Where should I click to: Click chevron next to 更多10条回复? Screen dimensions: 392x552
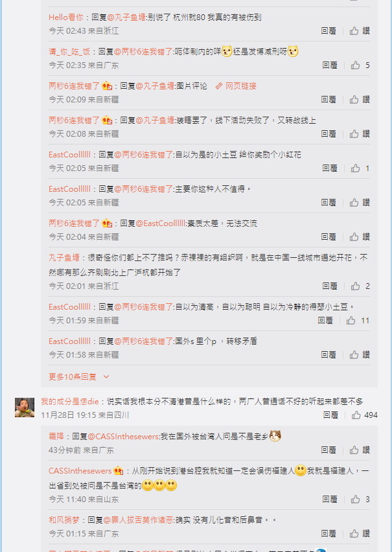[x=106, y=376]
